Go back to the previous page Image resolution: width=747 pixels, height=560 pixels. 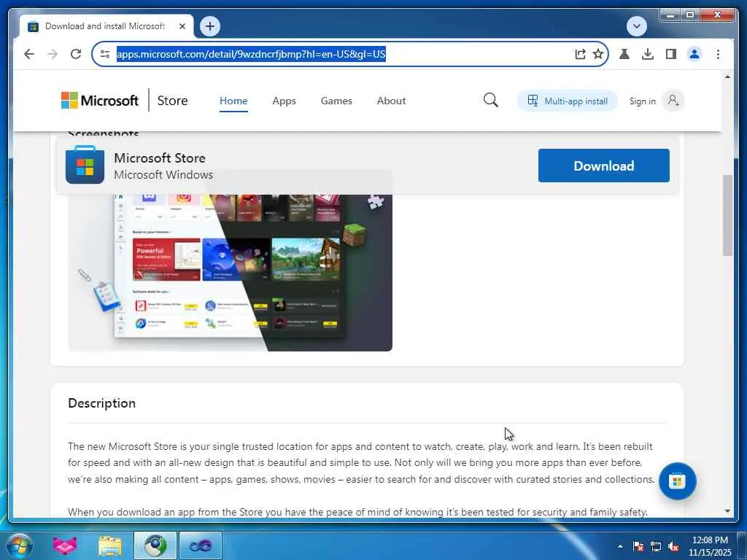pos(29,54)
